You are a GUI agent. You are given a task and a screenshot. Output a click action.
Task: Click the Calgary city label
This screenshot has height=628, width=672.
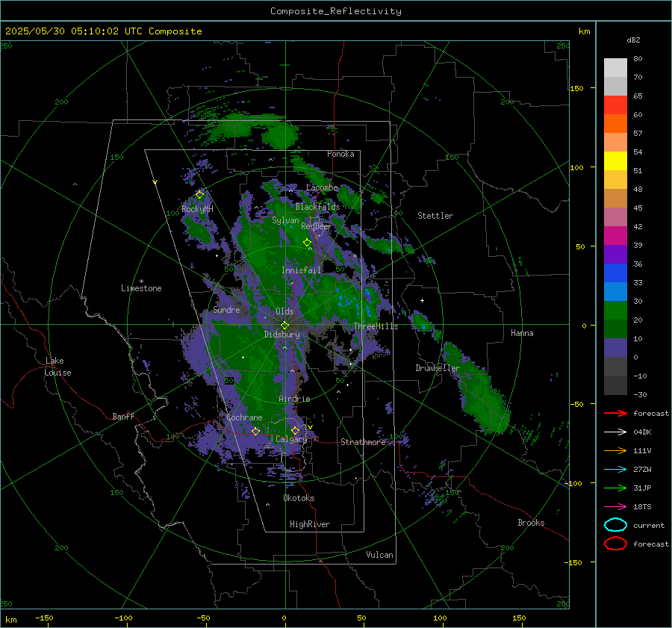click(291, 439)
